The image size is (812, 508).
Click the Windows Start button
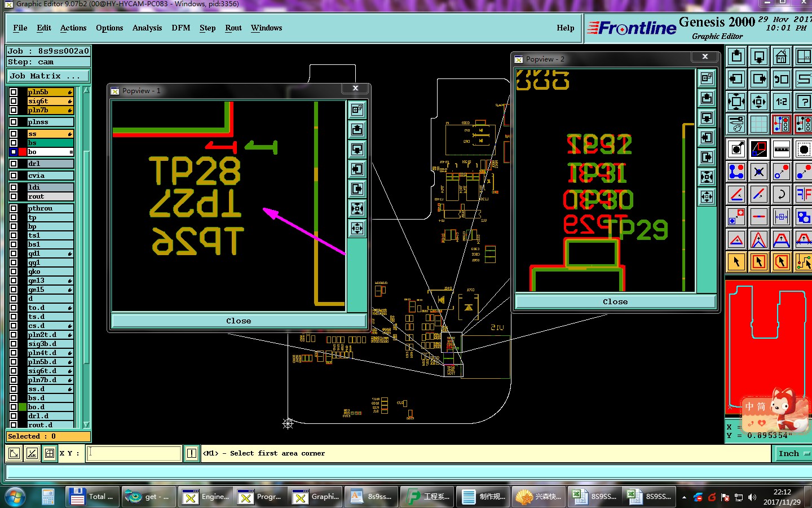pyautogui.click(x=15, y=497)
